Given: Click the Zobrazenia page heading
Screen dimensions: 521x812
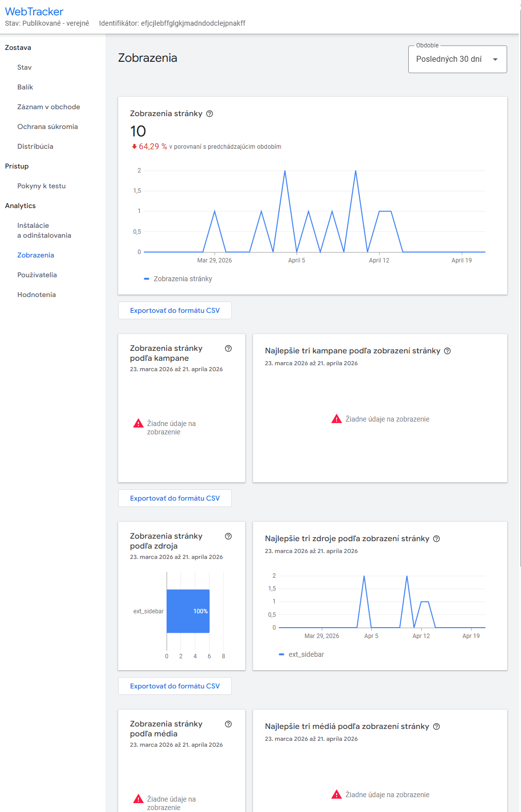Looking at the screenshot, I should 147,58.
